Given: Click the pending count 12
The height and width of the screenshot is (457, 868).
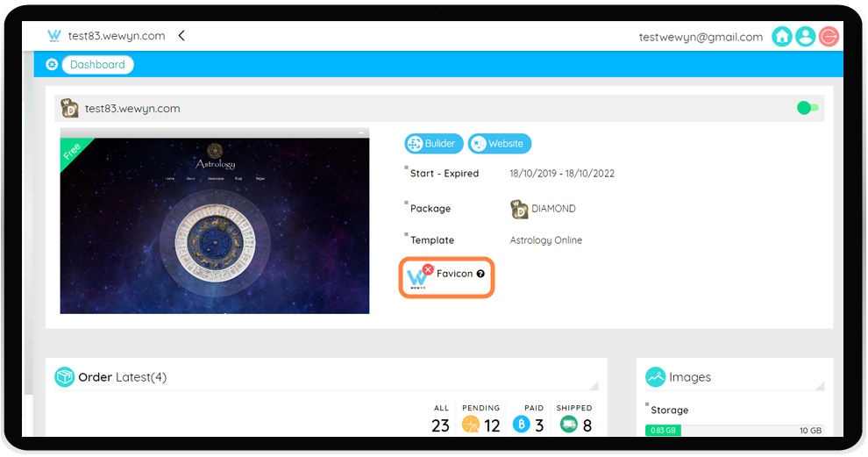Looking at the screenshot, I should point(492,425).
